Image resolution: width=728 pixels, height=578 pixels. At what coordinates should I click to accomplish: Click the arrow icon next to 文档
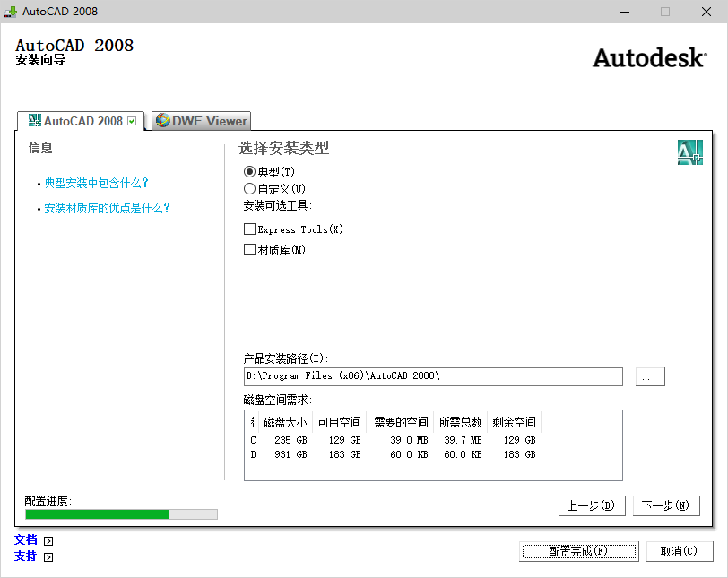pos(47,540)
